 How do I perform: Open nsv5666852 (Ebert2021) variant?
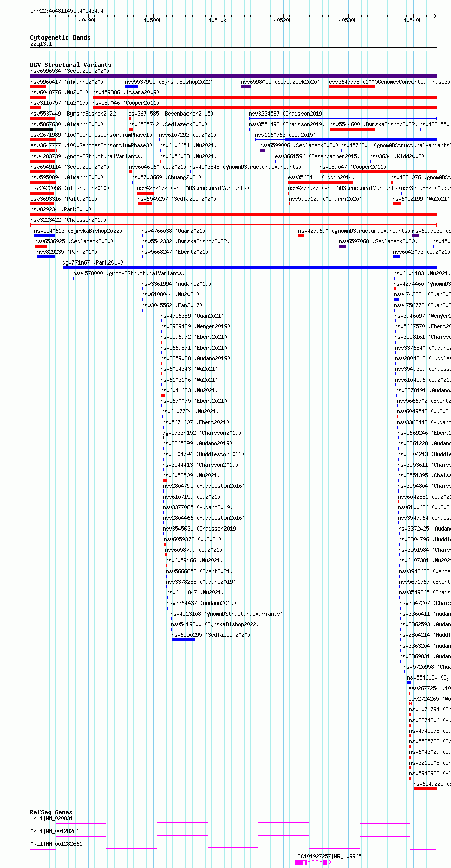[x=199, y=571]
